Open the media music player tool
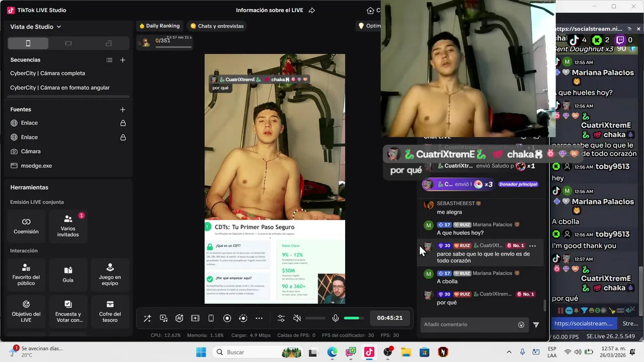The height and width of the screenshot is (362, 644). tap(164, 318)
